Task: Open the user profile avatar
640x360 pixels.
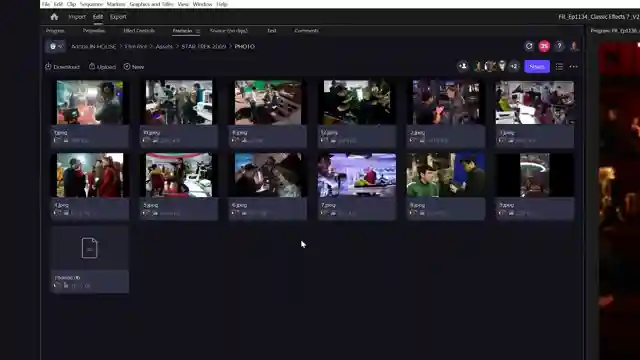Action: [x=574, y=46]
